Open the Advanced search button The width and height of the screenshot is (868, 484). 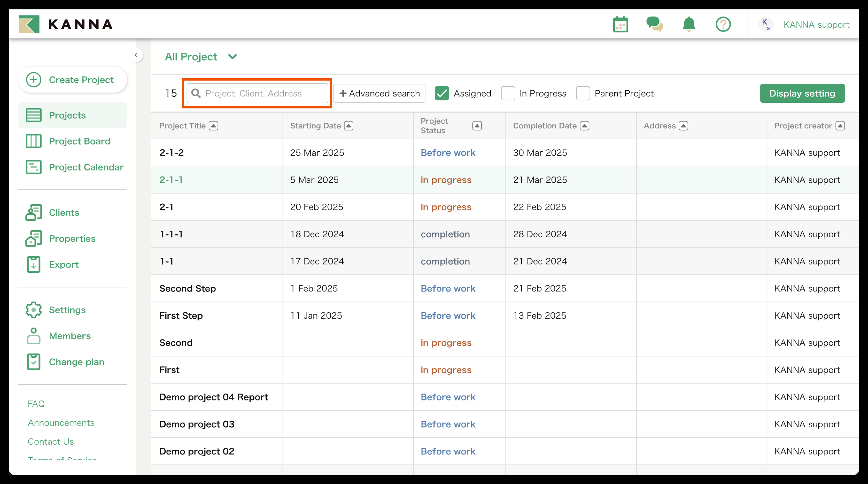(x=379, y=93)
